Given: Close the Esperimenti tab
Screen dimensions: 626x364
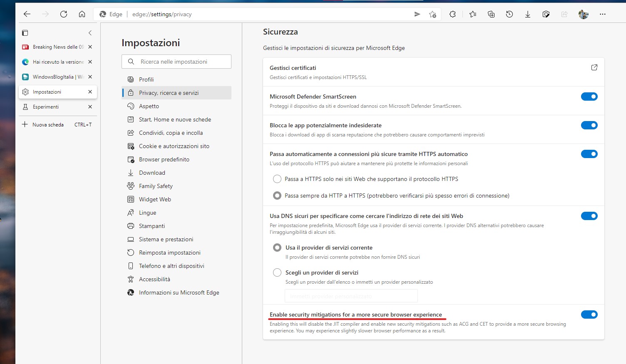Looking at the screenshot, I should [90, 107].
